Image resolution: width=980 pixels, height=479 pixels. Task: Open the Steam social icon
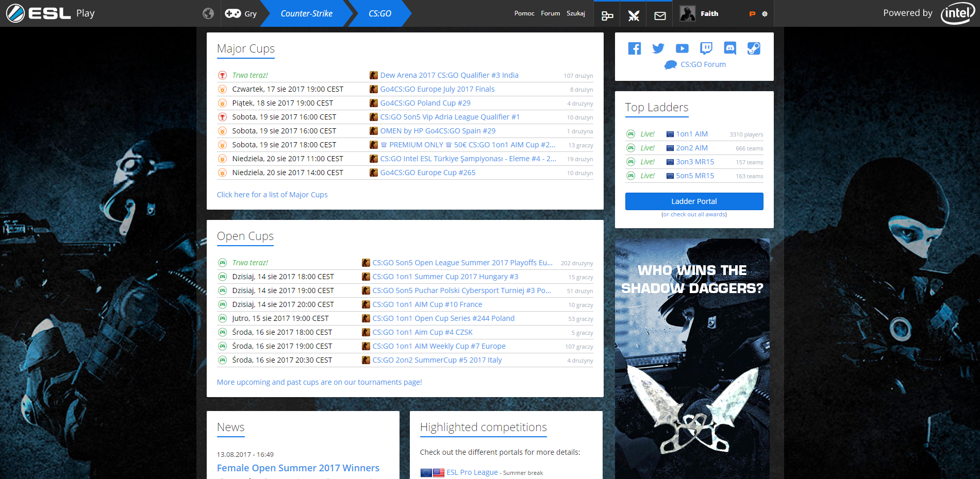pos(754,48)
